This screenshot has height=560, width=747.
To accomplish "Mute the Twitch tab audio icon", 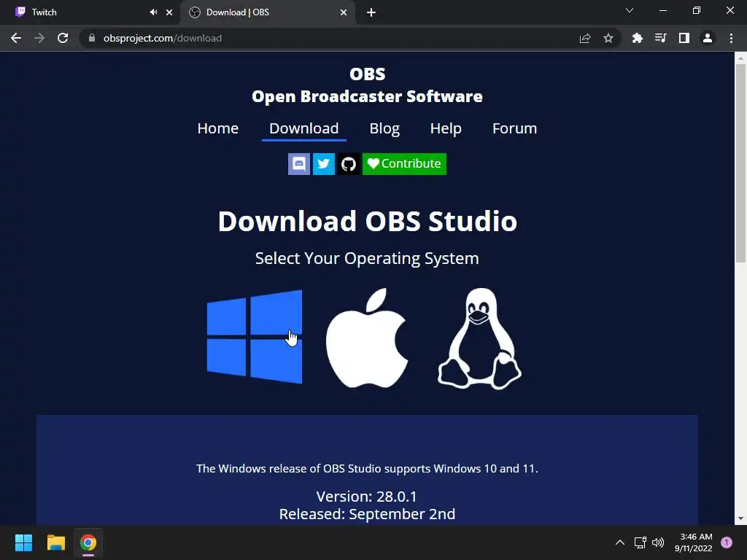I will [x=153, y=12].
